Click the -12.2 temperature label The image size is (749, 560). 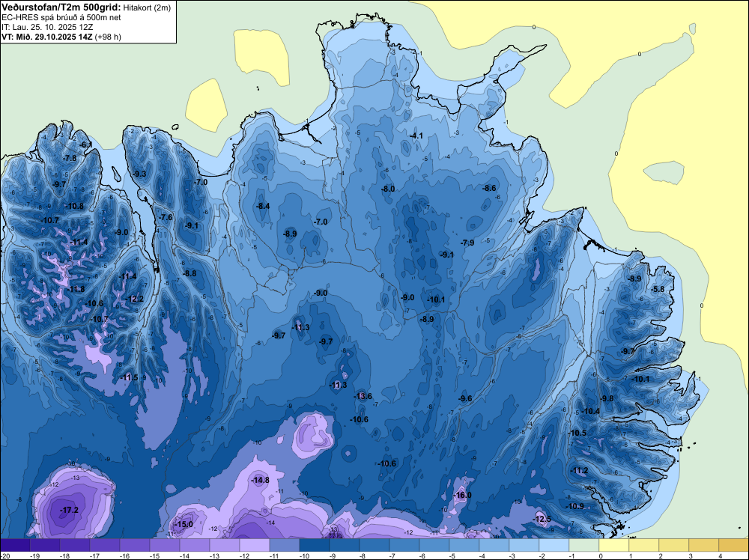[x=134, y=299]
